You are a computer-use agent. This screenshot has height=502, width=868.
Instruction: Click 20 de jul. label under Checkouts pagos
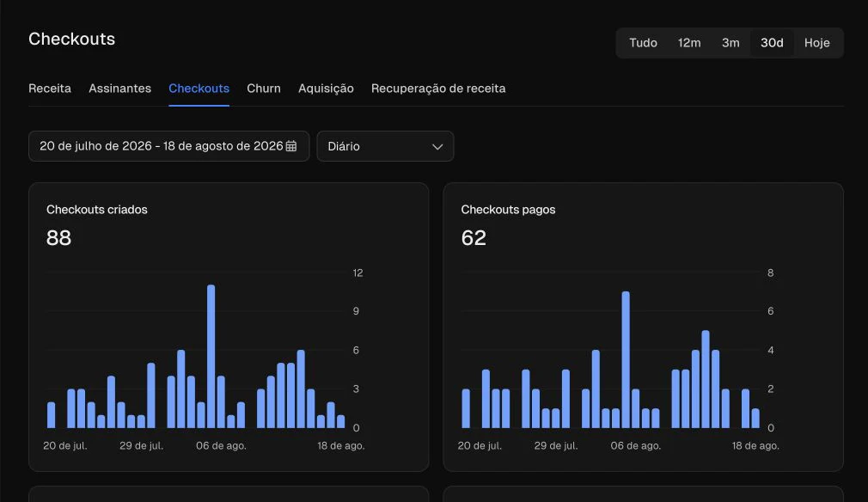(480, 445)
